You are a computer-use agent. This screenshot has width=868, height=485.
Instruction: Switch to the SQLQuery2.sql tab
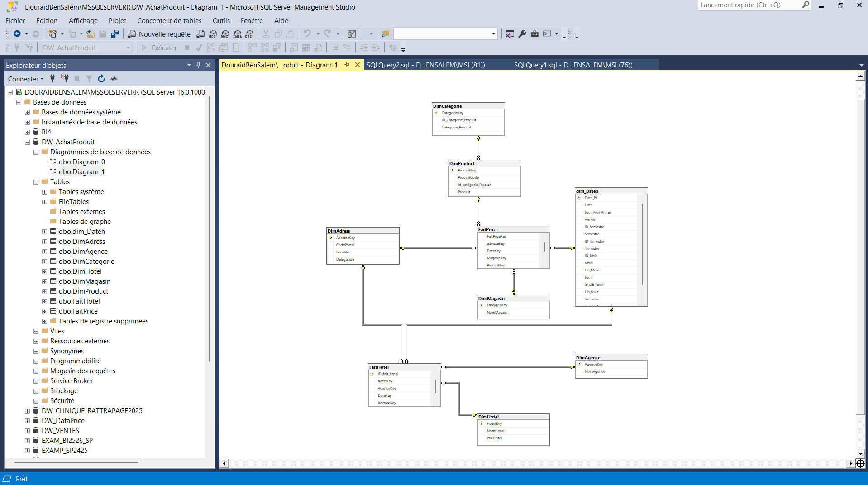click(x=425, y=65)
